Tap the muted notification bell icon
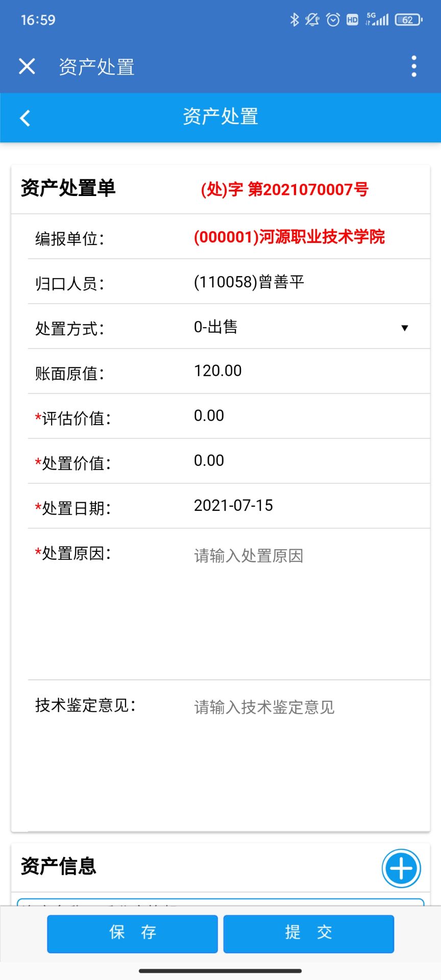The width and height of the screenshot is (441, 980). point(312,20)
